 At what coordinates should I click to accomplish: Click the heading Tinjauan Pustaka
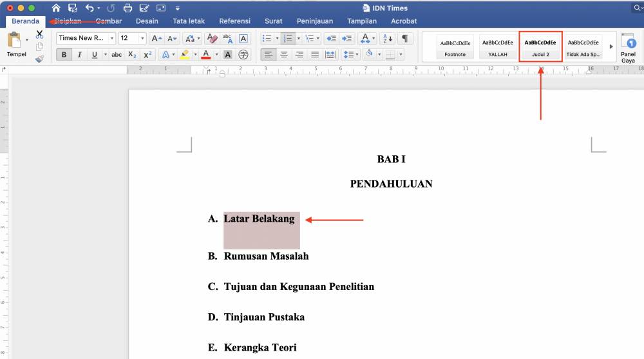click(264, 317)
